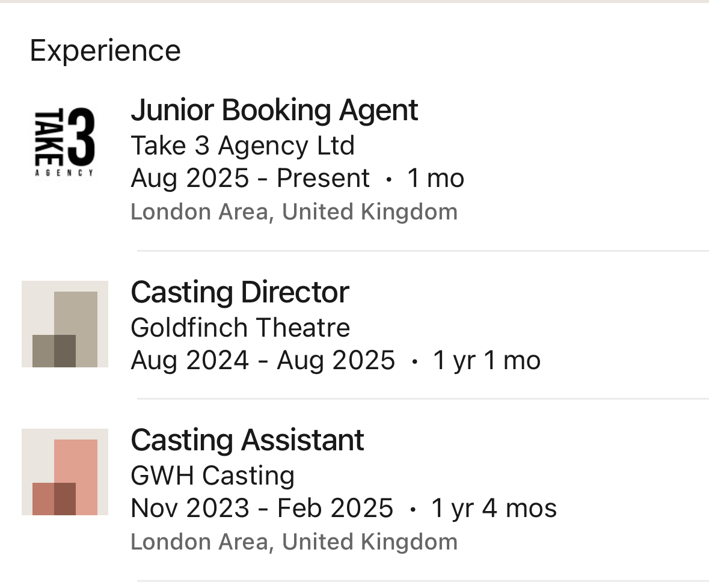
Task: Visit the Take 3 Agency Ltd company name
Action: tap(242, 145)
